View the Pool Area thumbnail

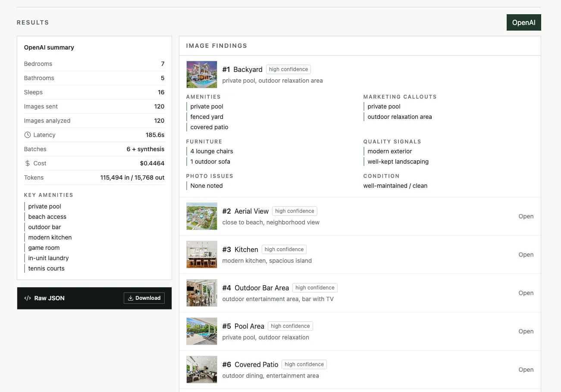(202, 331)
